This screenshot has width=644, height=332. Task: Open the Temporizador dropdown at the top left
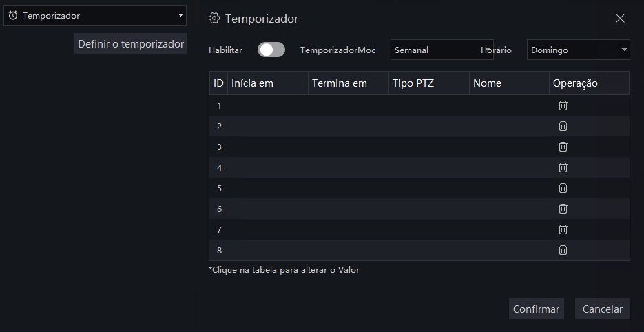[95, 16]
